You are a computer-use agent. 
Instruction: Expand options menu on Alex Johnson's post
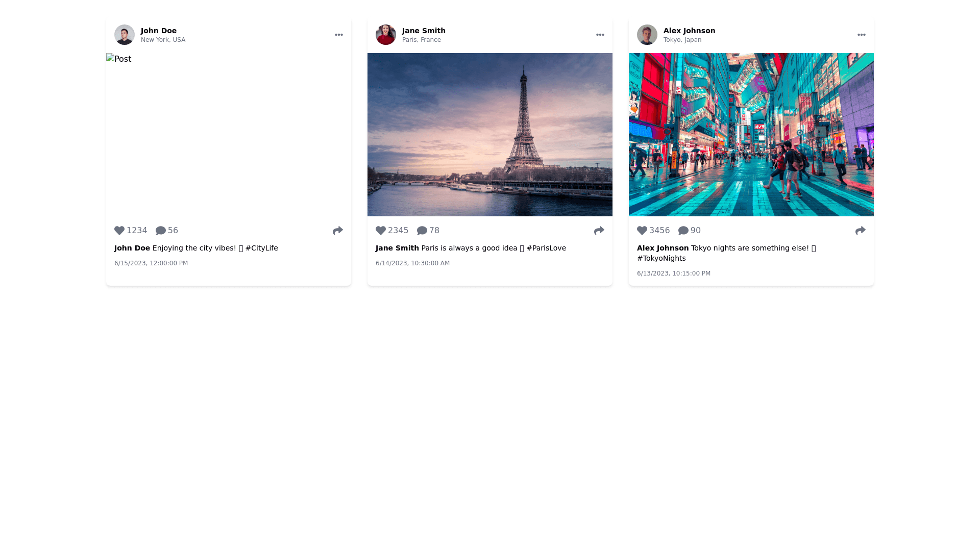(x=862, y=35)
